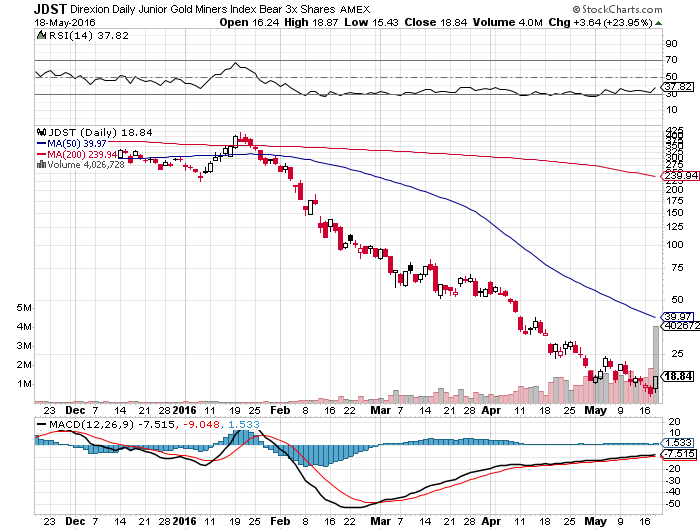Image resolution: width=700 pixels, height=530 pixels.
Task: Click the 18-May-2016 date label
Action: click(65, 22)
